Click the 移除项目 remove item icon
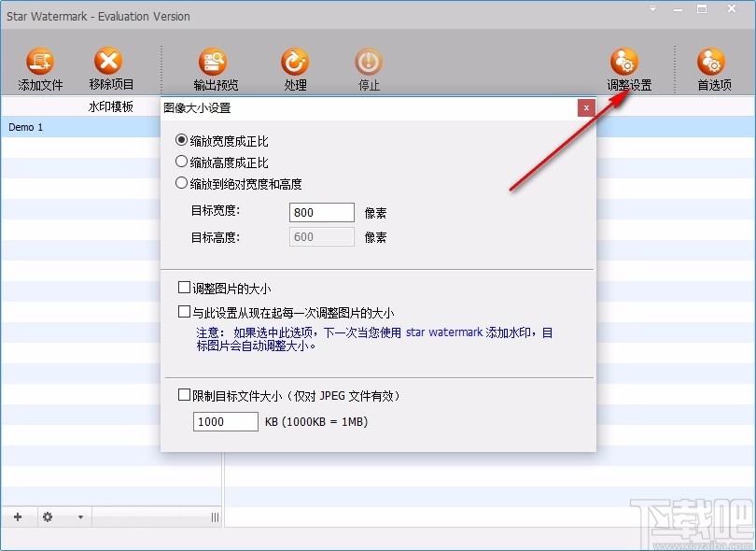This screenshot has height=551, width=756. 108,62
